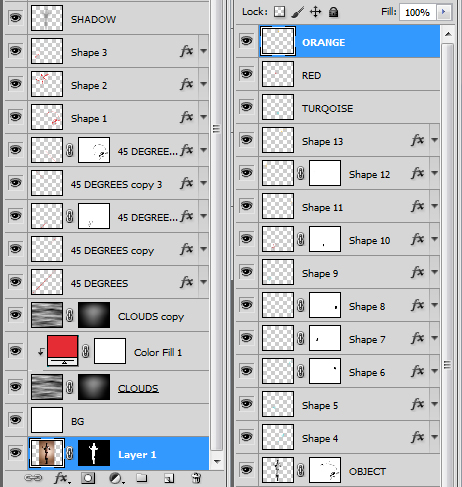Screen dimensions: 462x487
Task: Click the delete layer trash icon
Action: point(197,478)
